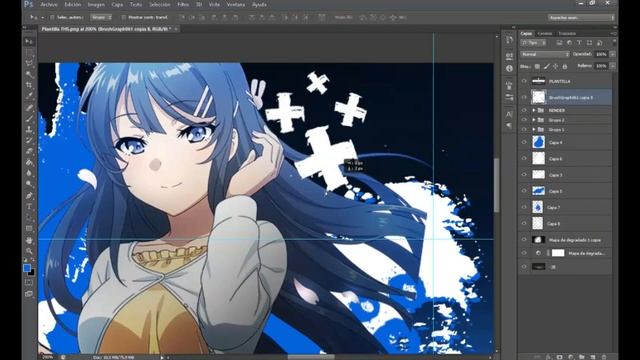Select the Brush tool
The height and width of the screenshot is (360, 640).
coord(29,119)
